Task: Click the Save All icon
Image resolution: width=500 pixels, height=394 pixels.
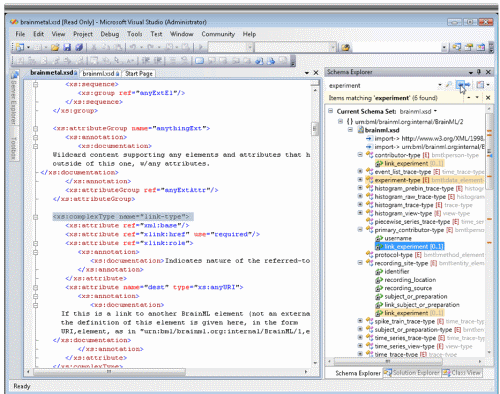Action: click(x=79, y=47)
